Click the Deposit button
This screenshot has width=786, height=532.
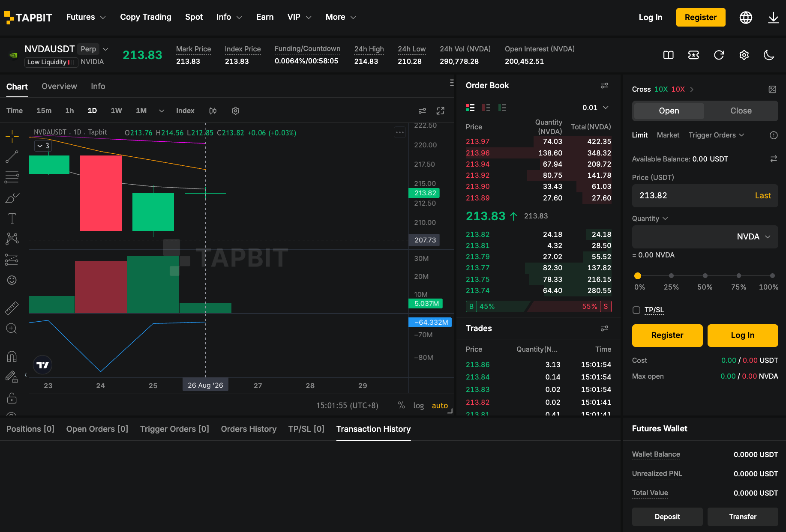[x=667, y=517]
